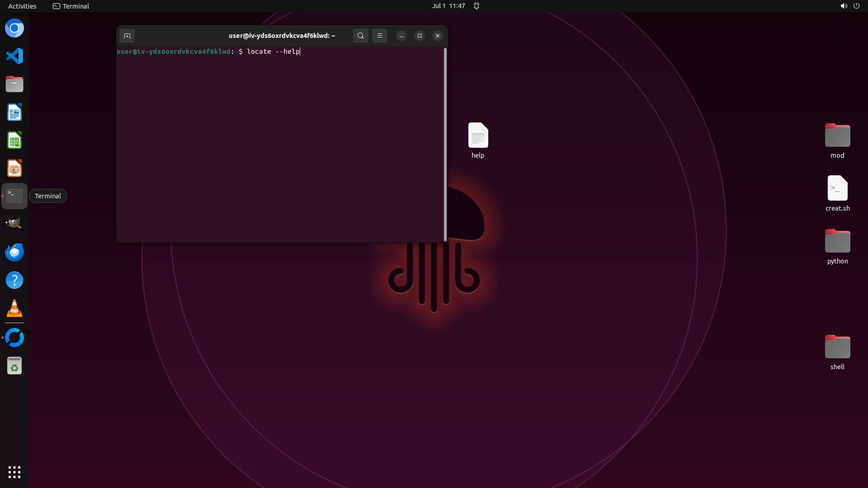Open the Trash in dock
The height and width of the screenshot is (488, 868).
pyautogui.click(x=14, y=366)
